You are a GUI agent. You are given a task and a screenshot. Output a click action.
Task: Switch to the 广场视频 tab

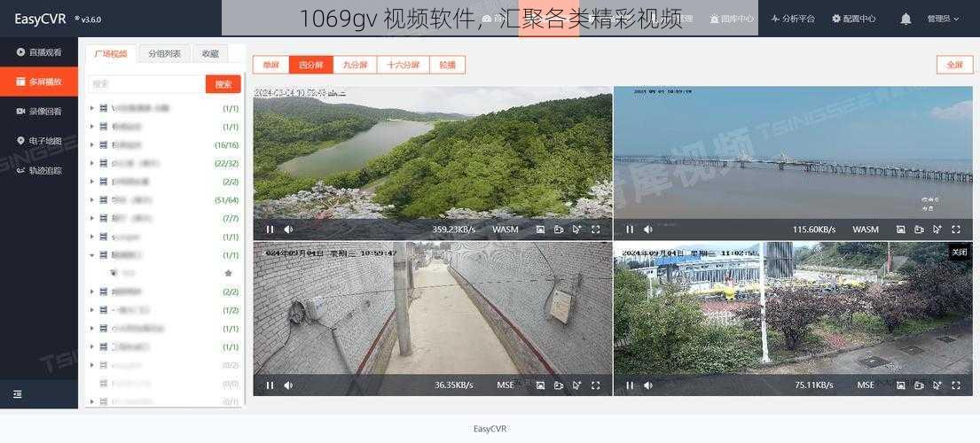pos(111,54)
